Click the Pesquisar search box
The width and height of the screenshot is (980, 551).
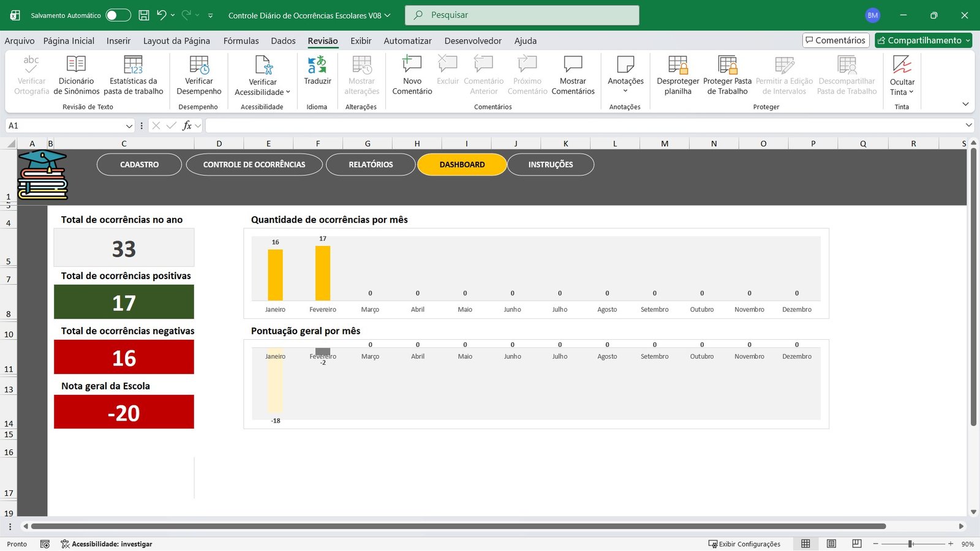(x=522, y=15)
